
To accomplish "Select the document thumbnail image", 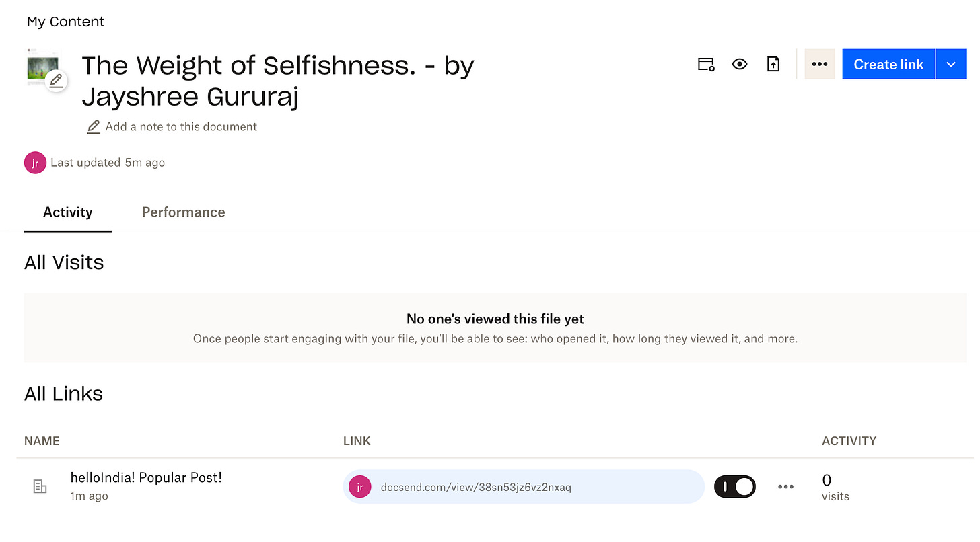I will tap(43, 67).
